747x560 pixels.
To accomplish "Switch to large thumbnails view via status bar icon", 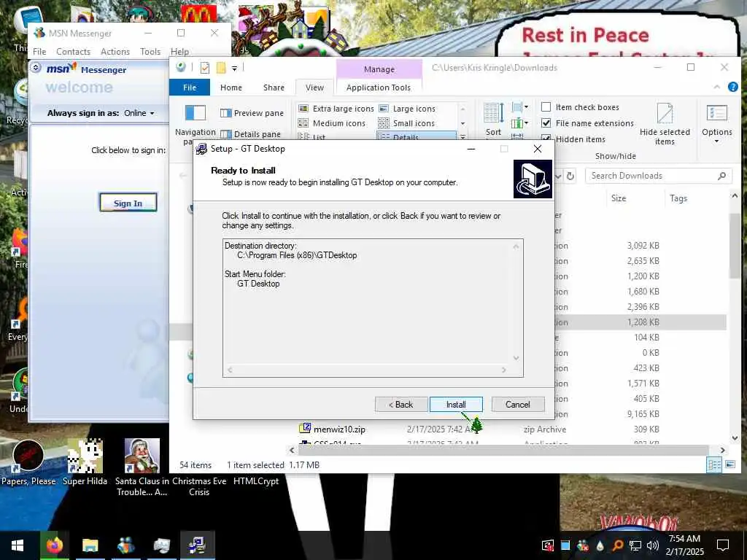I will click(729, 464).
